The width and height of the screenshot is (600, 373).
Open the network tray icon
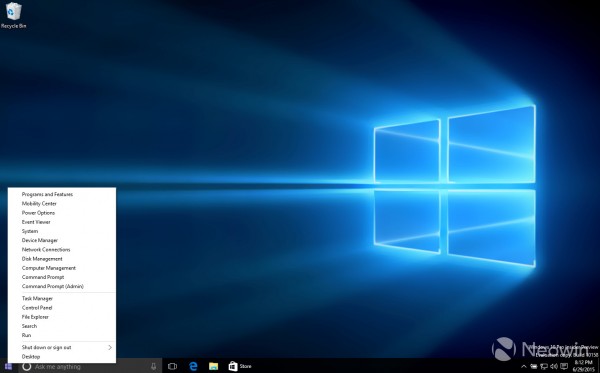point(544,366)
